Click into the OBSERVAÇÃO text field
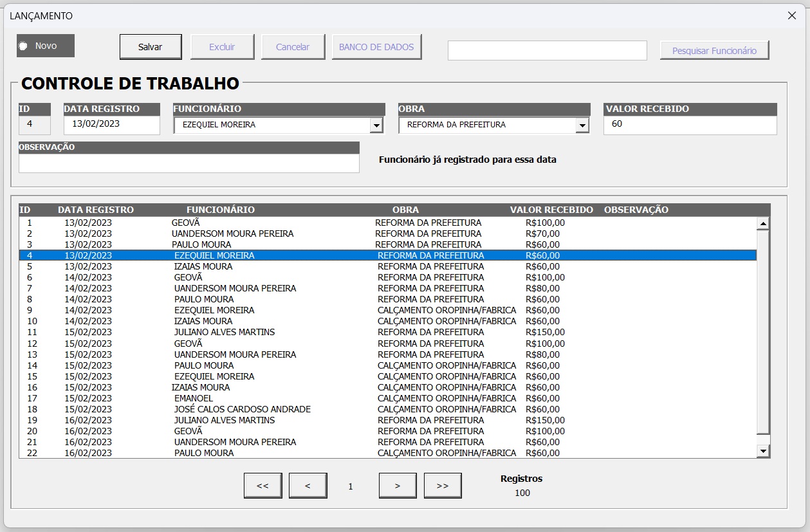This screenshot has height=532, width=810. 189,163
